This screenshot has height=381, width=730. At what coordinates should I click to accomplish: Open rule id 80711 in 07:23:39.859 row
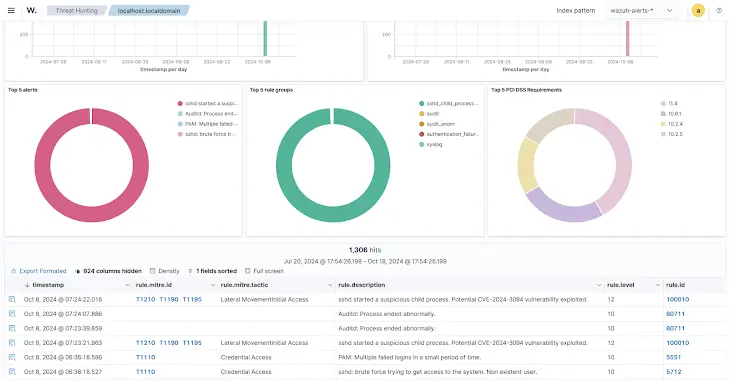[675, 328]
